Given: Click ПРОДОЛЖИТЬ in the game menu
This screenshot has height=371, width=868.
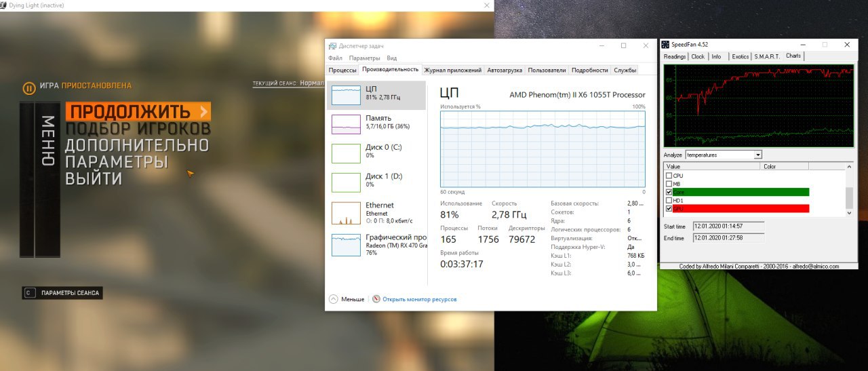Looking at the screenshot, I should pyautogui.click(x=138, y=111).
